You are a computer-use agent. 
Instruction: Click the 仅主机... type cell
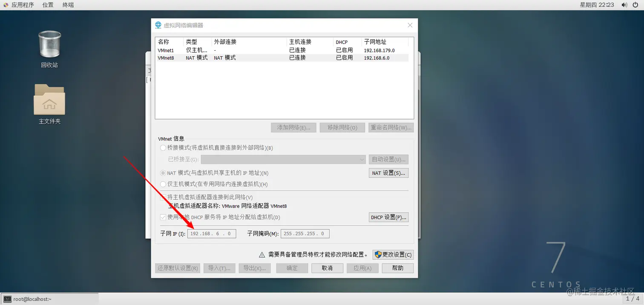pos(197,50)
